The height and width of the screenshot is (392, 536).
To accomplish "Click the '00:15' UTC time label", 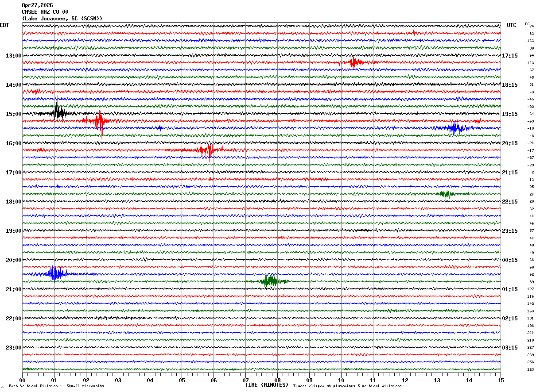I will pyautogui.click(x=510, y=260).
